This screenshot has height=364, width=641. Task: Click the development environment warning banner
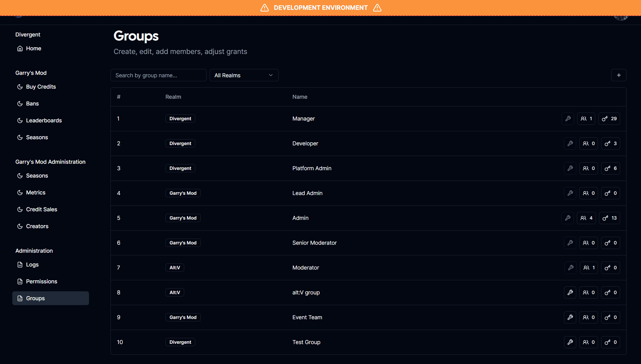(320, 7)
